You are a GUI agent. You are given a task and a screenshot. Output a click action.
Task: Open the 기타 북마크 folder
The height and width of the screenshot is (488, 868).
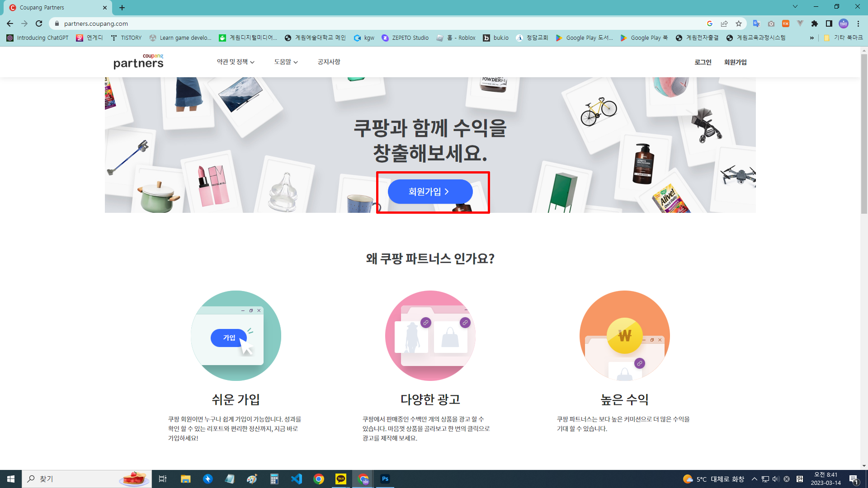[x=843, y=38]
